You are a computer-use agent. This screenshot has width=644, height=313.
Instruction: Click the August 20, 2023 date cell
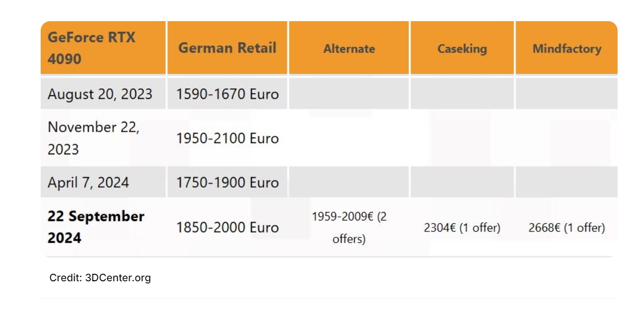point(100,94)
